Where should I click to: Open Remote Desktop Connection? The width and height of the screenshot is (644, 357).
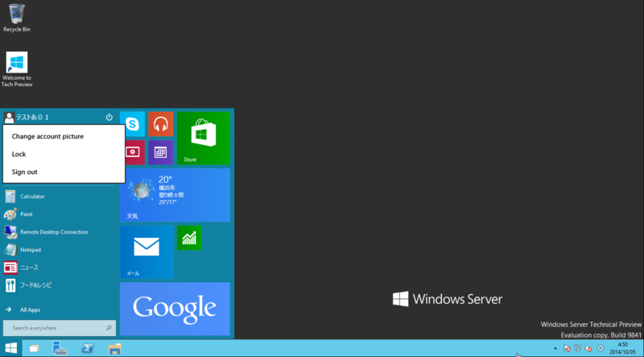point(60,231)
